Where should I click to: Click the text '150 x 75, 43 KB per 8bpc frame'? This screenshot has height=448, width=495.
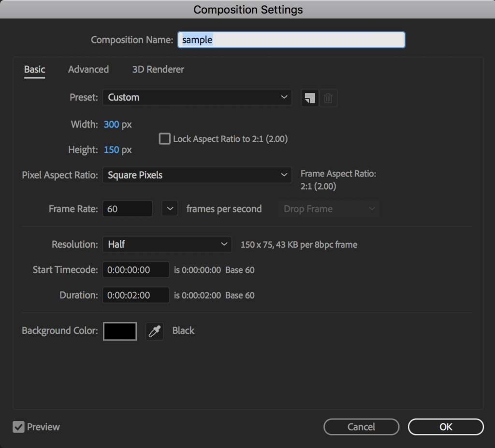pyautogui.click(x=299, y=245)
